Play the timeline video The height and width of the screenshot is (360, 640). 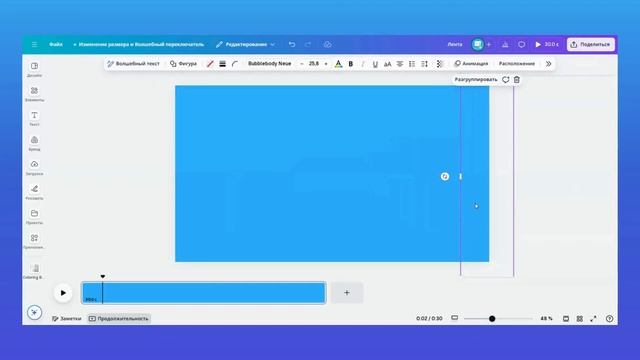(63, 293)
